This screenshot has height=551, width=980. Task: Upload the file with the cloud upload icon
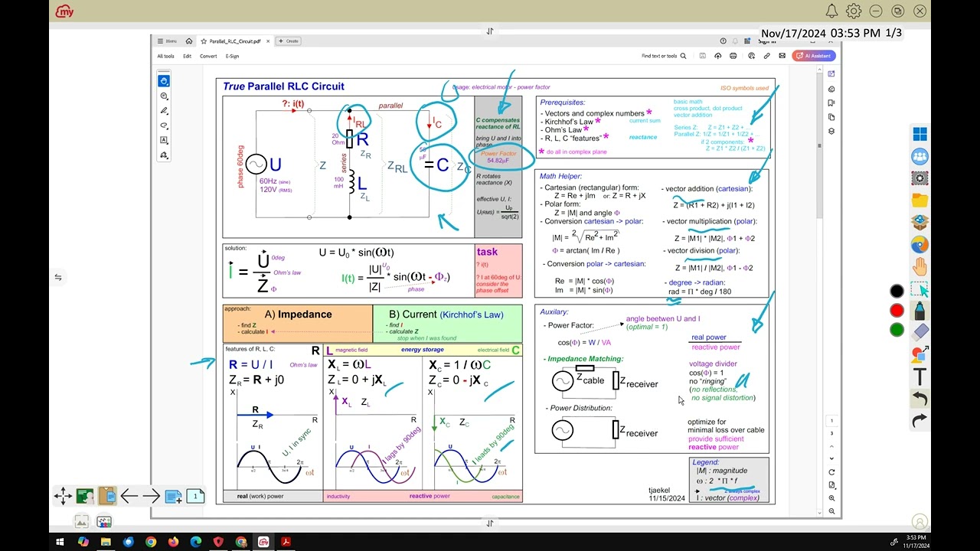(718, 56)
